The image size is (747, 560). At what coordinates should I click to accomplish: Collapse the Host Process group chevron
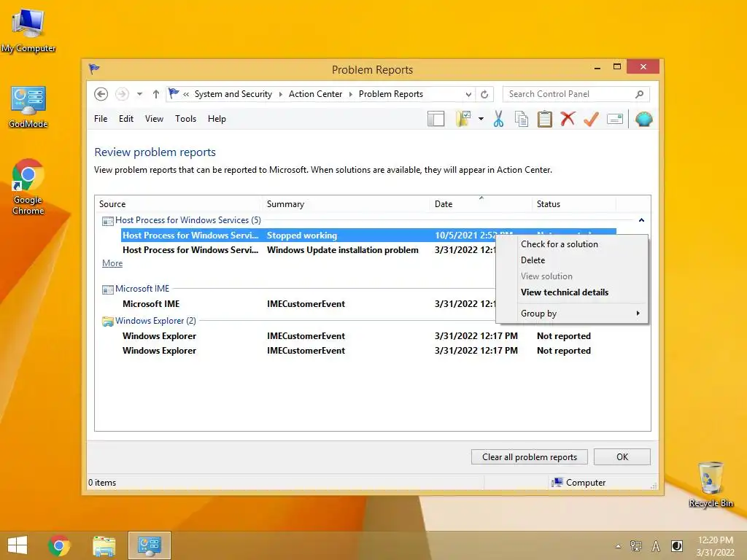(642, 220)
